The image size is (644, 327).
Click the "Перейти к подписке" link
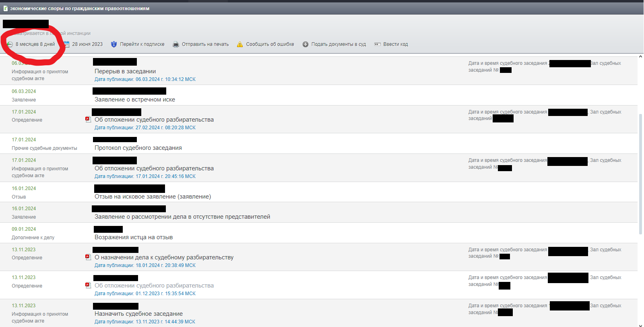(142, 44)
